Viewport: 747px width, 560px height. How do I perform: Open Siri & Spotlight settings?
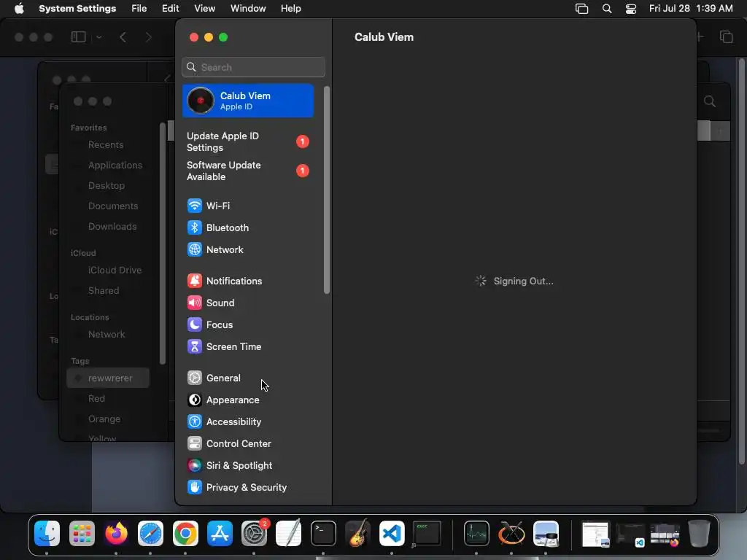[x=248, y=466]
